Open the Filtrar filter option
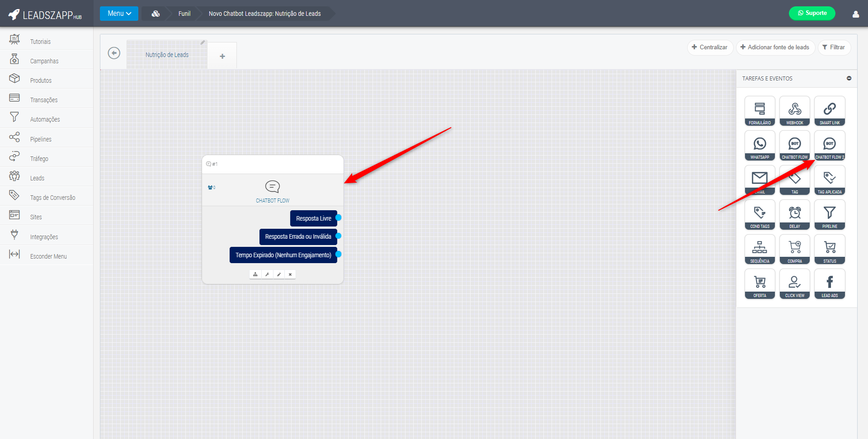The width and height of the screenshot is (868, 439). tap(833, 47)
